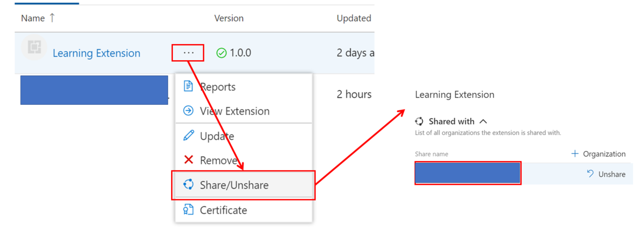This screenshot has width=644, height=237.
Task: Click Unshare for the shared organization
Action: (606, 174)
